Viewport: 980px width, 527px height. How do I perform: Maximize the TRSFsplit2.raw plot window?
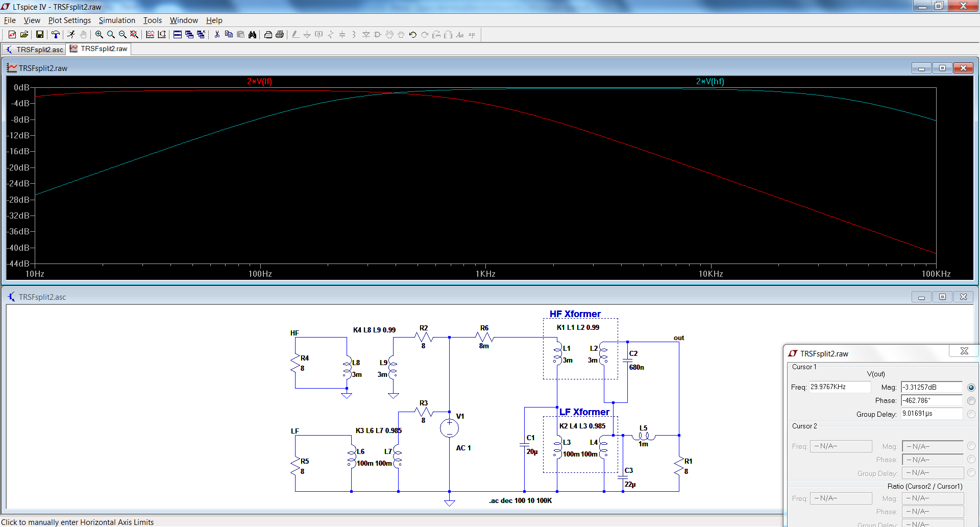click(942, 68)
